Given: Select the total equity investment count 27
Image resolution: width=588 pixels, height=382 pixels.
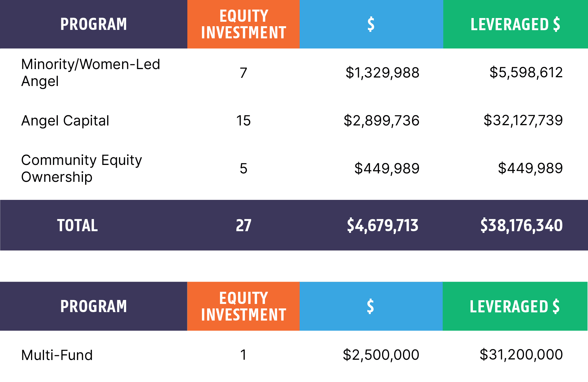Looking at the screenshot, I should pyautogui.click(x=243, y=225).
